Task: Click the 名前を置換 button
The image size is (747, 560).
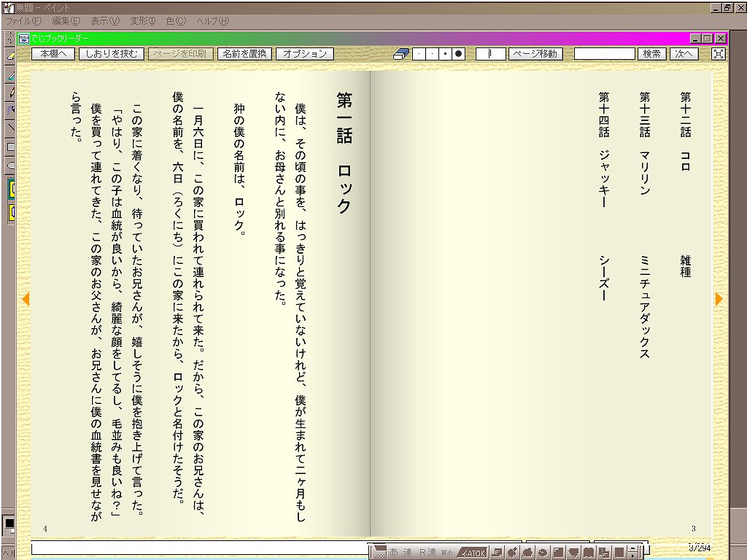Action: click(244, 54)
